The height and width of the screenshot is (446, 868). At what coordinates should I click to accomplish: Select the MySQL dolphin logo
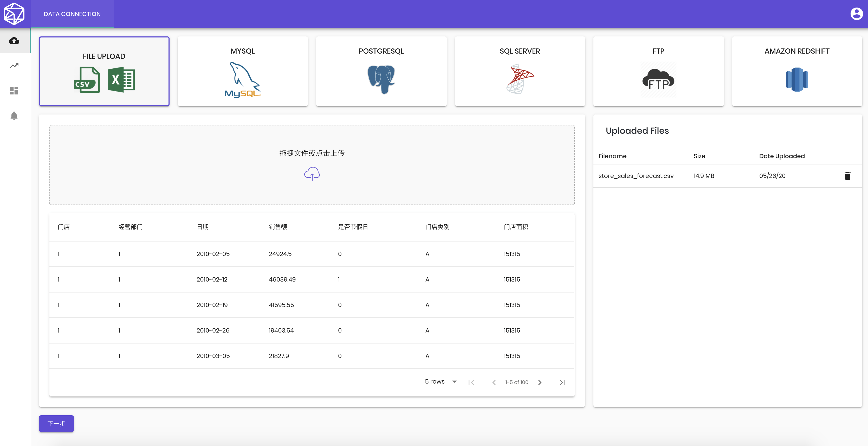243,80
